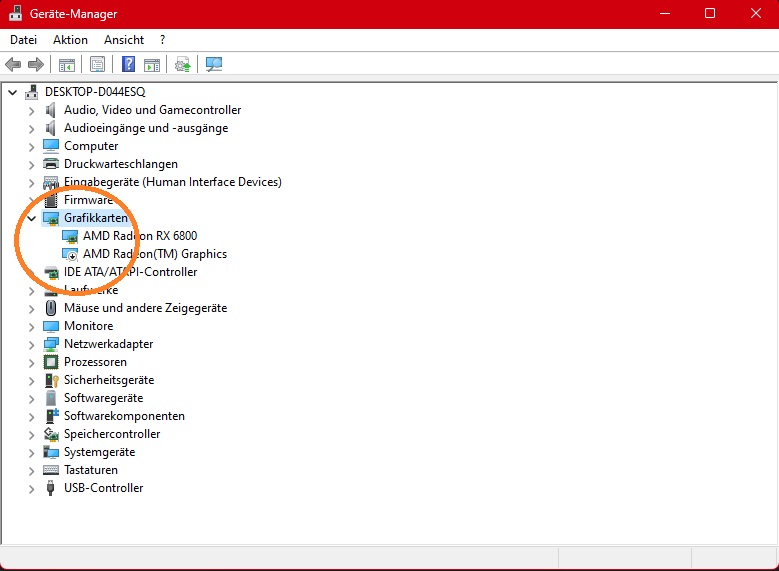Expand the Prozessoren category
The image size is (779, 571).
tap(32, 363)
